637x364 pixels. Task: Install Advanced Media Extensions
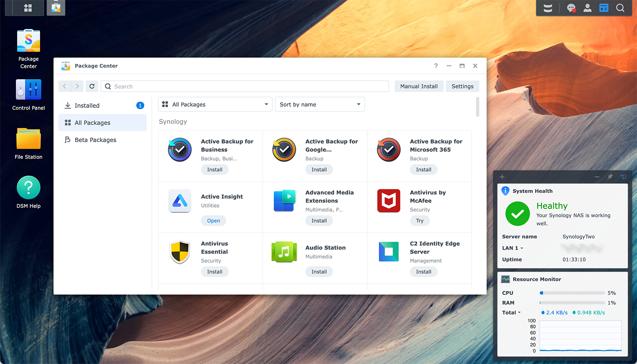319,221
